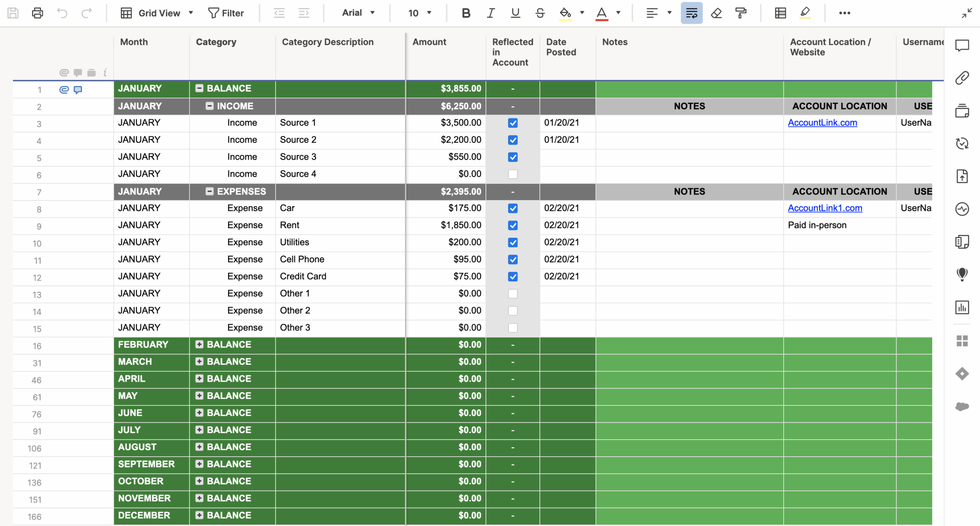Uncheck Reflected in Account for Rent

[x=513, y=225]
